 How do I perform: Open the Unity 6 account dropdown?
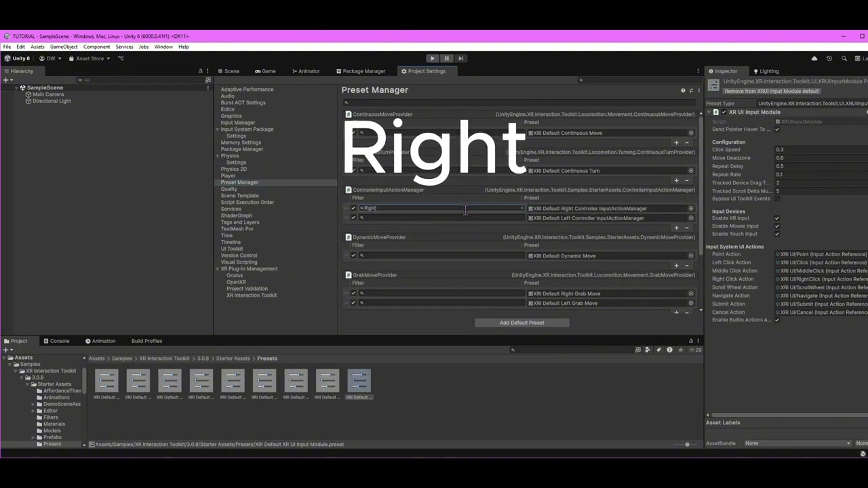(x=18, y=58)
